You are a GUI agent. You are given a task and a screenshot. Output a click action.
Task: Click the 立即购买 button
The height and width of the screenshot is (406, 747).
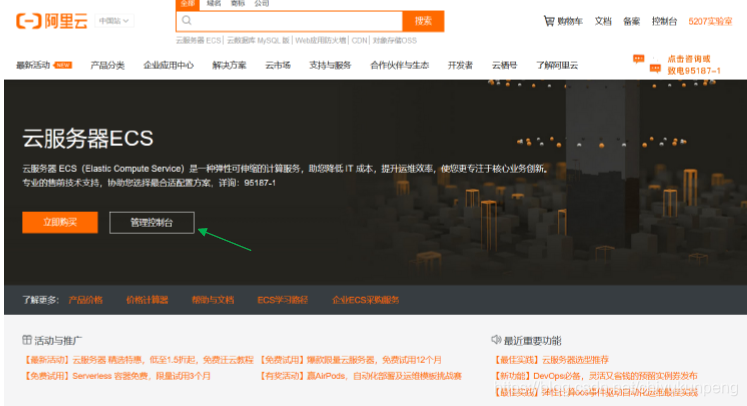60,223
